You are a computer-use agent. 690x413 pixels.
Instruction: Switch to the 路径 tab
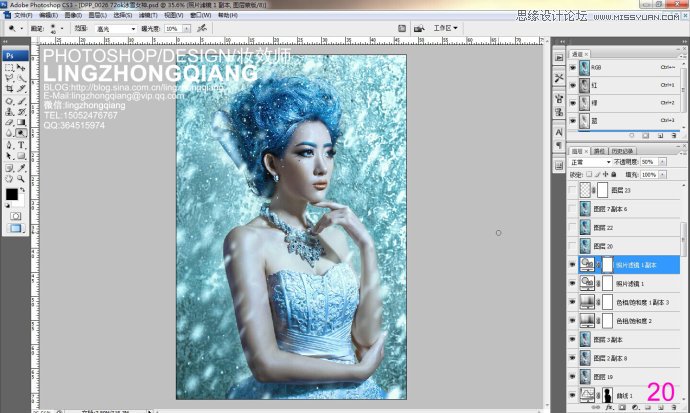click(599, 151)
